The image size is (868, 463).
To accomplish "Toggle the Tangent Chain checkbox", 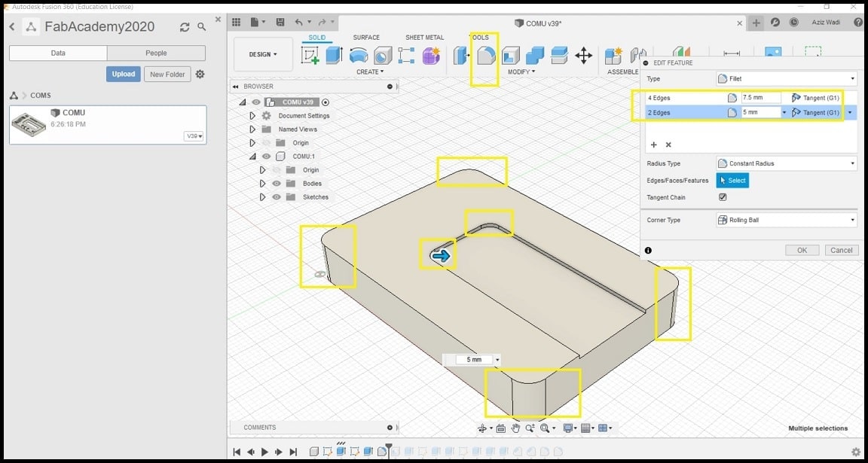I will pos(723,197).
